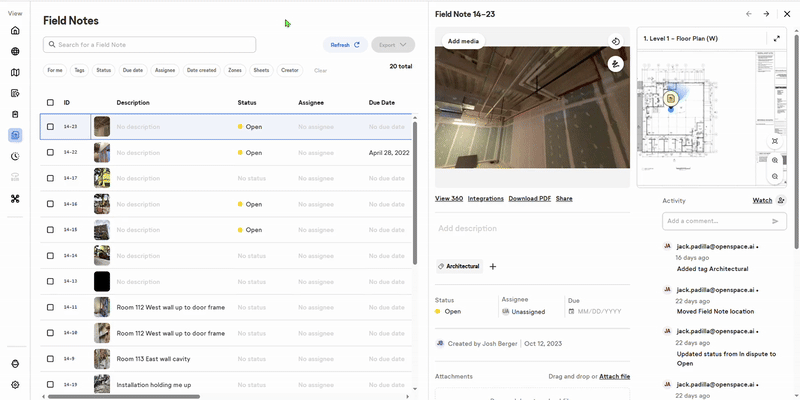Click the rotate history icon on the photo

point(616,42)
